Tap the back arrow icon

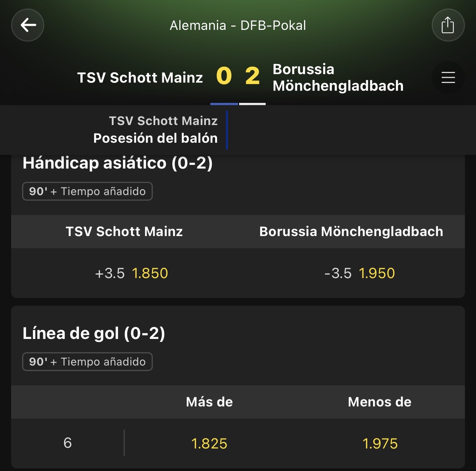click(x=28, y=25)
